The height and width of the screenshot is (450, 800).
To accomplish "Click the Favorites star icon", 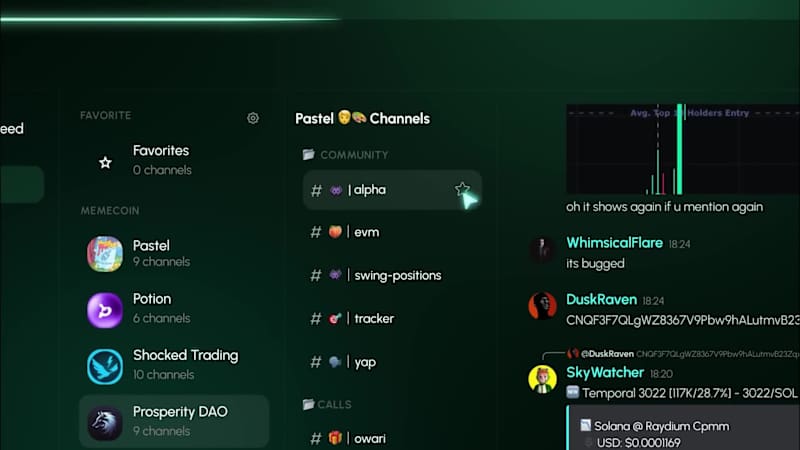I will tap(105, 162).
